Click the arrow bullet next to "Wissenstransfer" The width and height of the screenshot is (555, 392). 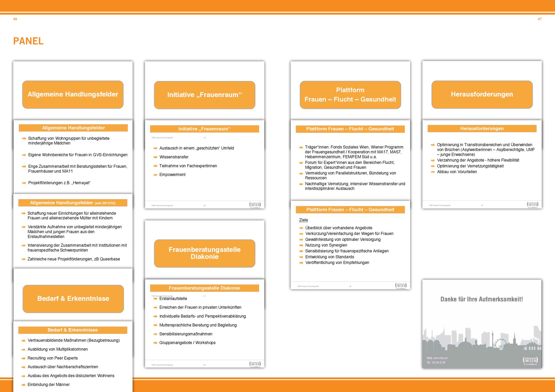tap(155, 157)
